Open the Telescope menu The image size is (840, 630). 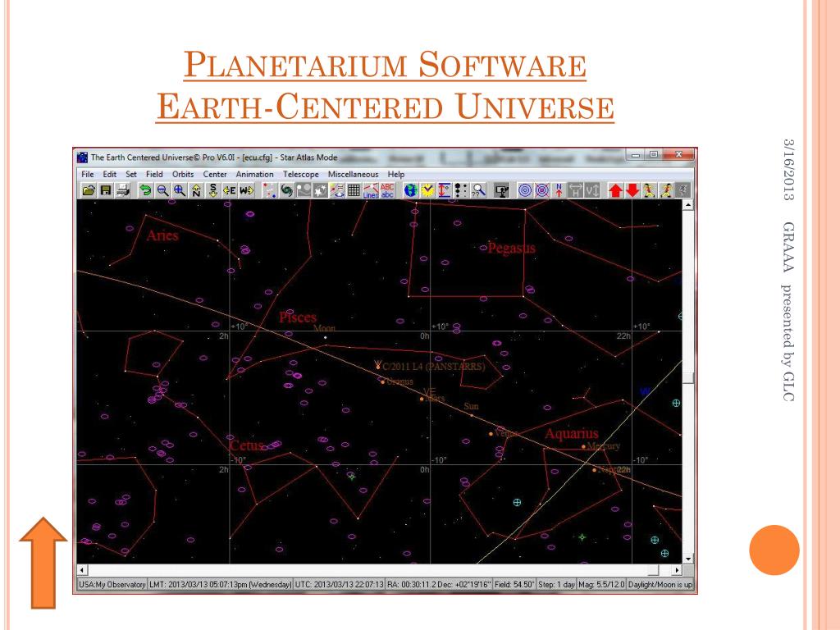tap(300, 174)
